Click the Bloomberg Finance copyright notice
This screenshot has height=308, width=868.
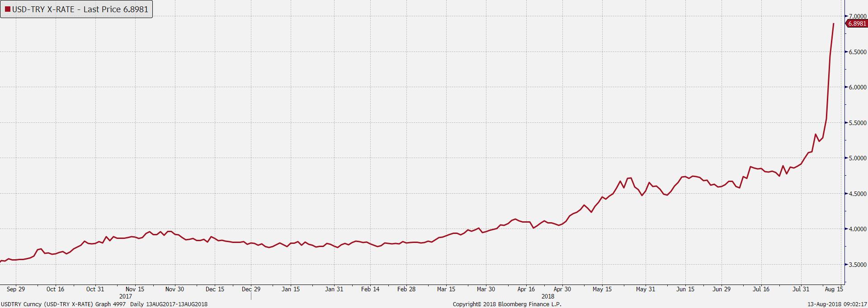point(507,304)
